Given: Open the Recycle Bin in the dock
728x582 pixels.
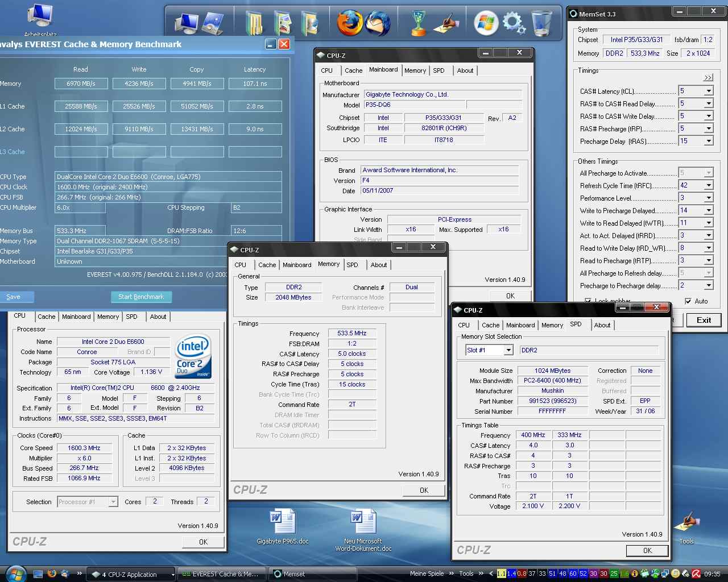Looking at the screenshot, I should pyautogui.click(x=541, y=23).
